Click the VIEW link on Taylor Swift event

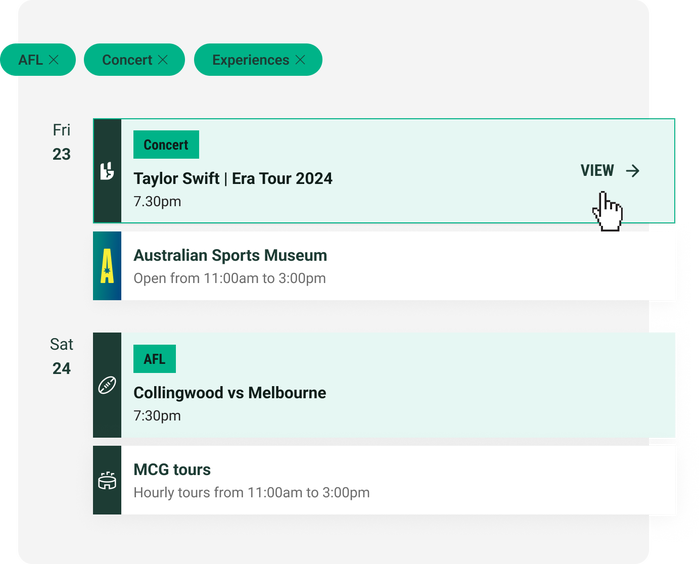click(597, 171)
